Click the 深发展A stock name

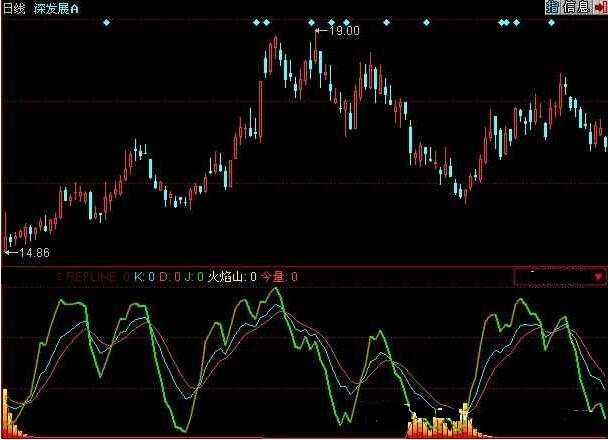point(59,7)
